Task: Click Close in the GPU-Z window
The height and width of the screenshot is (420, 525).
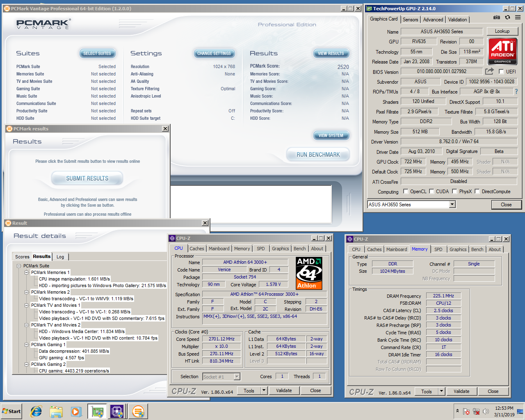Action: click(x=506, y=205)
